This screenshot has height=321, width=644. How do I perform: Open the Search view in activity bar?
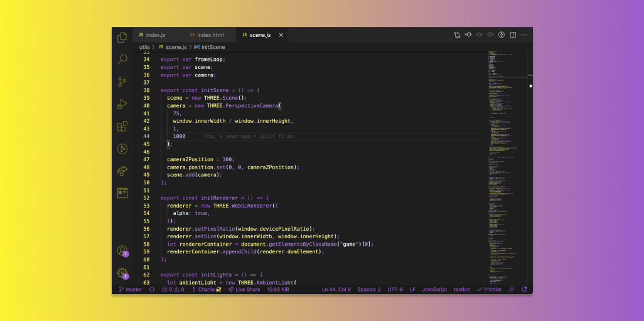(122, 60)
